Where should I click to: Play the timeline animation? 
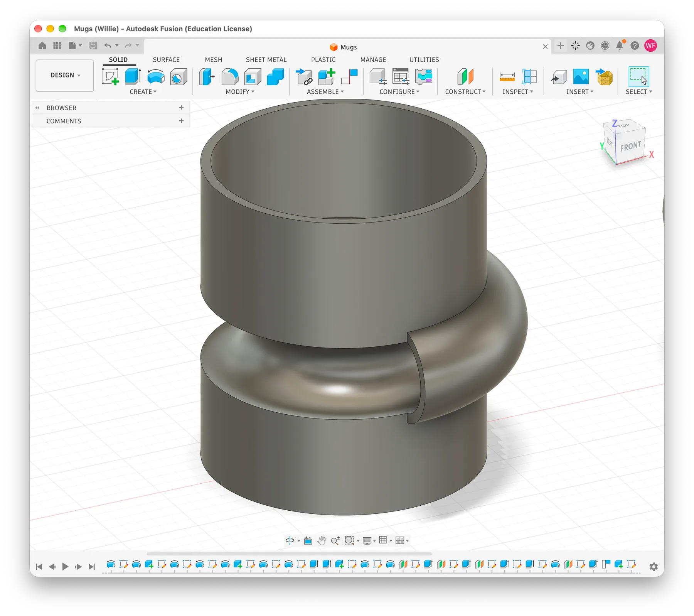point(65,567)
